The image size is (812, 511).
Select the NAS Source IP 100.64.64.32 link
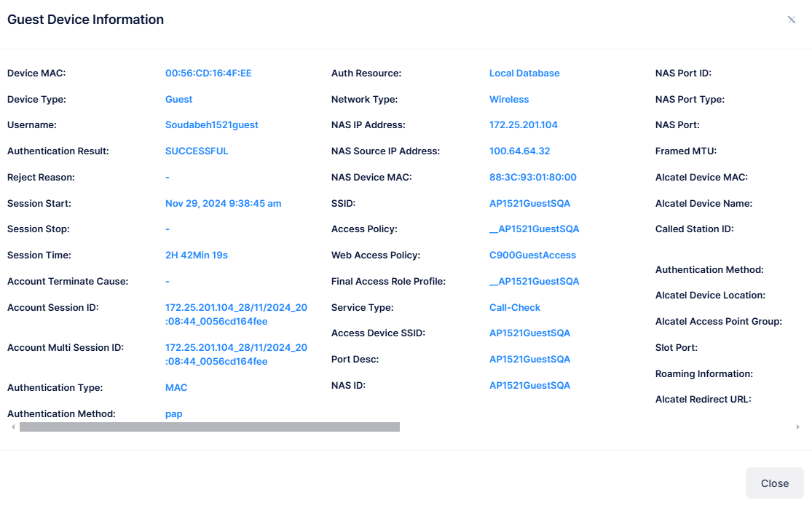[520, 151]
